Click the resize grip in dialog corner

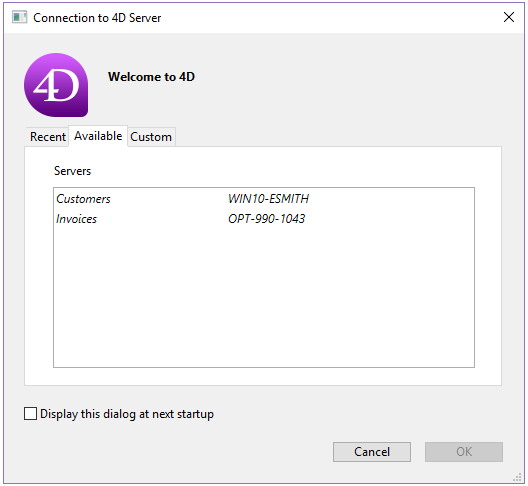pyautogui.click(x=517, y=478)
